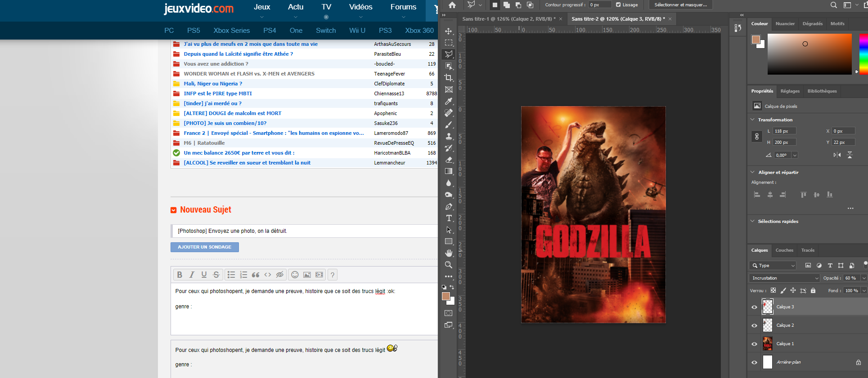The image size is (868, 378).
Task: Click the foreground color swatch in toolbox
Action: pyautogui.click(x=446, y=296)
